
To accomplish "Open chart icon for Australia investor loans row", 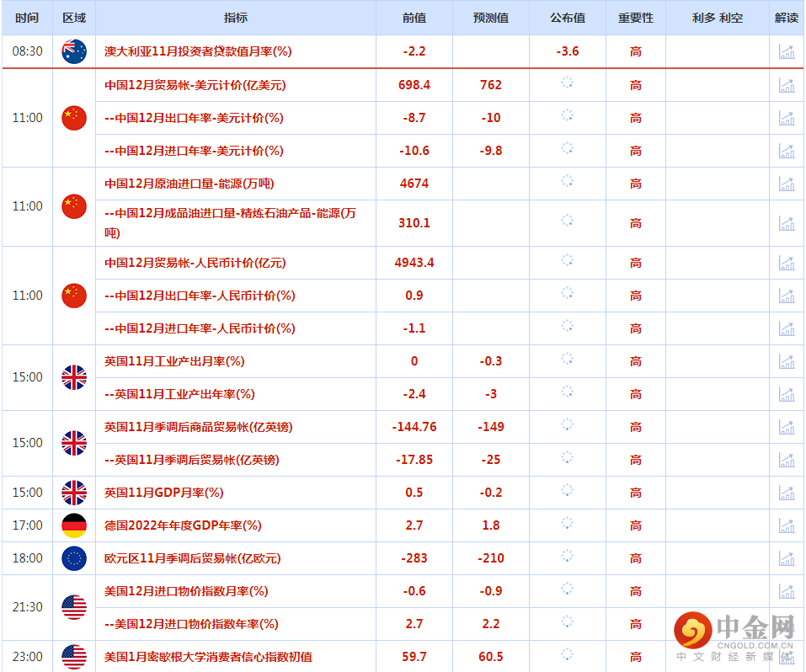I will click(786, 51).
